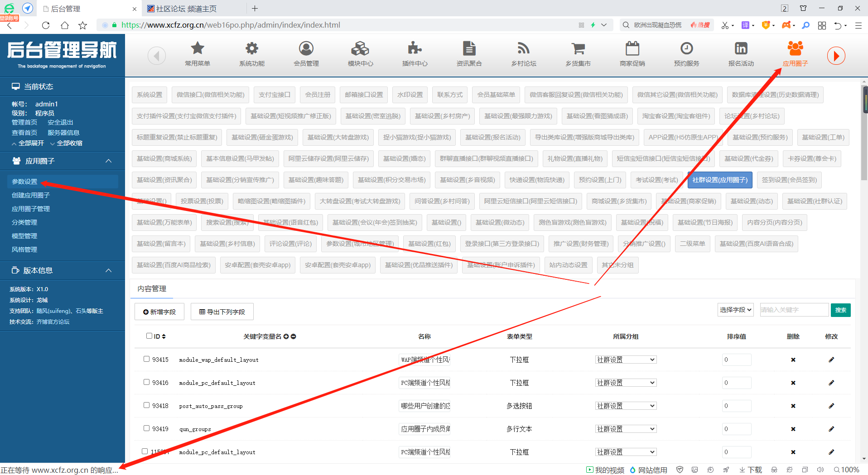
Task: Open 乡货集市 shopping cart icon
Action: pos(578,48)
